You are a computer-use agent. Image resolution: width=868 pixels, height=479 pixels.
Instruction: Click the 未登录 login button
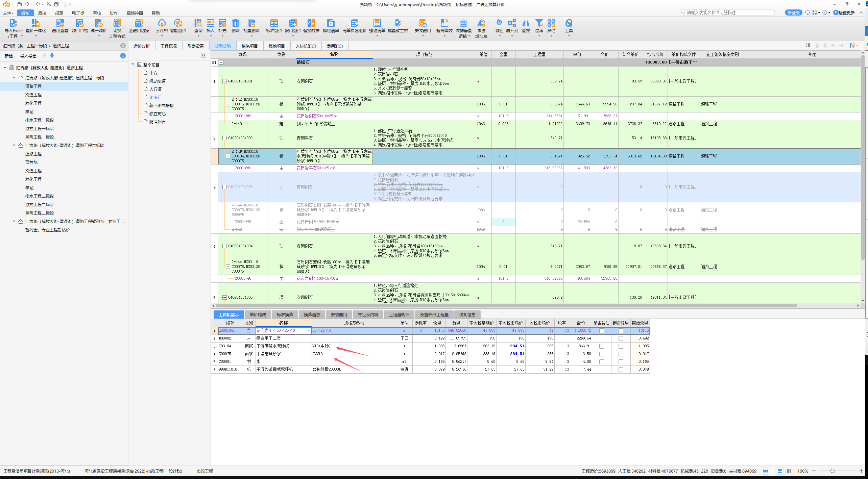click(x=793, y=12)
